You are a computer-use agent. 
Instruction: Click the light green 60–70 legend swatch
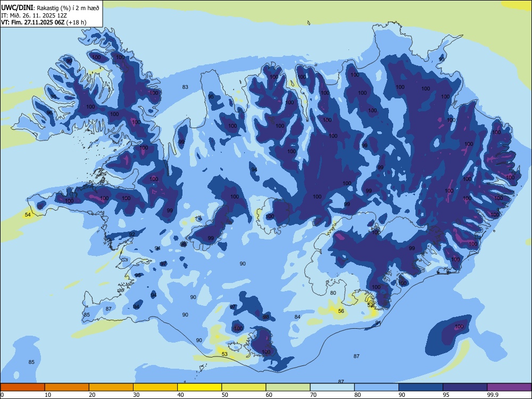point(288,387)
